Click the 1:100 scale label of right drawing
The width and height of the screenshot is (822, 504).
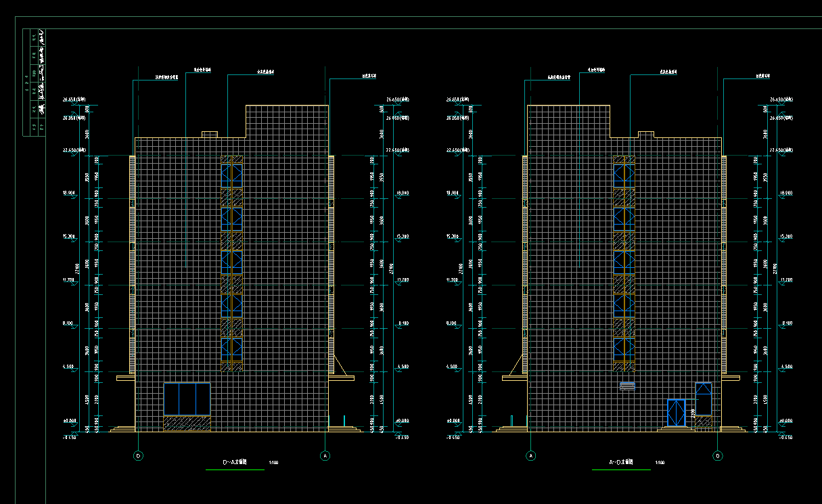tap(660, 463)
